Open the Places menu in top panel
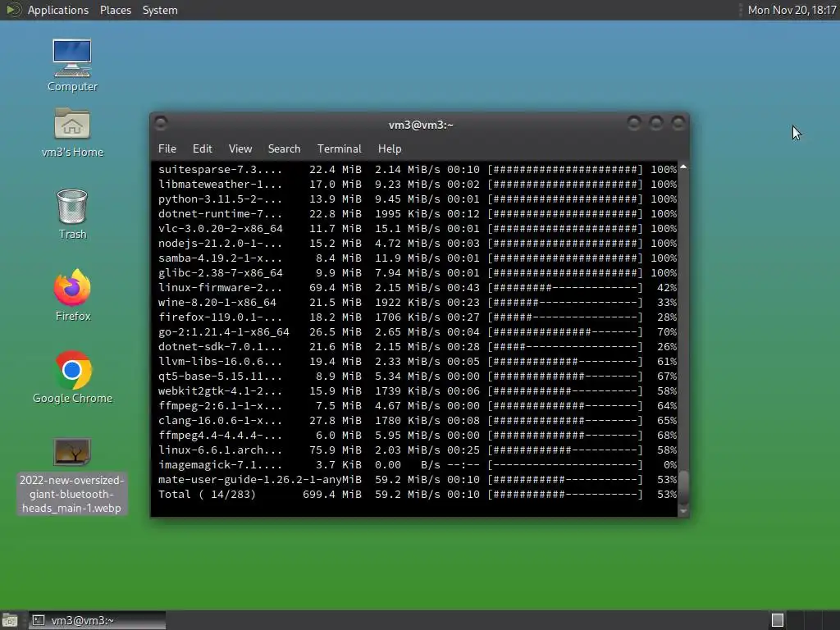 [x=116, y=10]
